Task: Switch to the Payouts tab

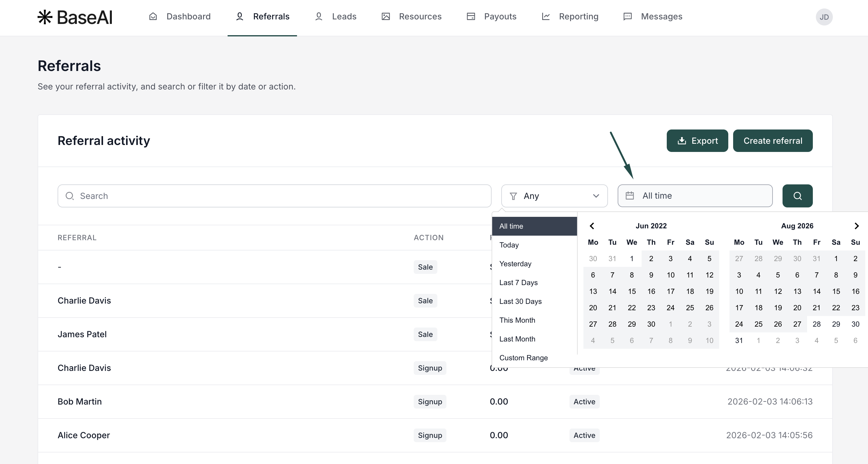Action: pos(491,16)
